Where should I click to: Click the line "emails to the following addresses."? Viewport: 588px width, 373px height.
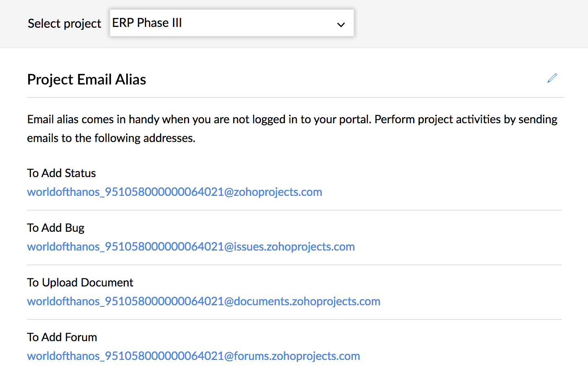(x=111, y=138)
